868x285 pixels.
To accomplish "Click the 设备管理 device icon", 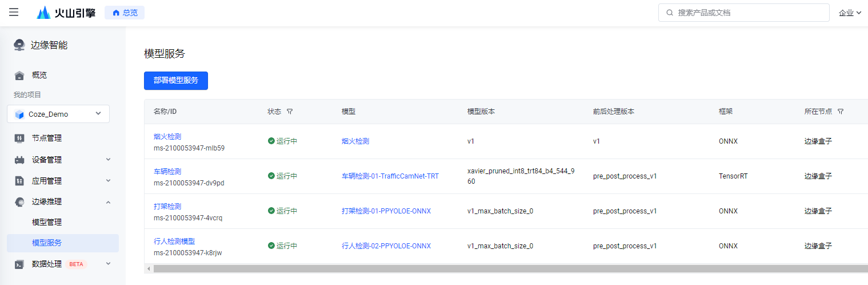I will 19,160.
